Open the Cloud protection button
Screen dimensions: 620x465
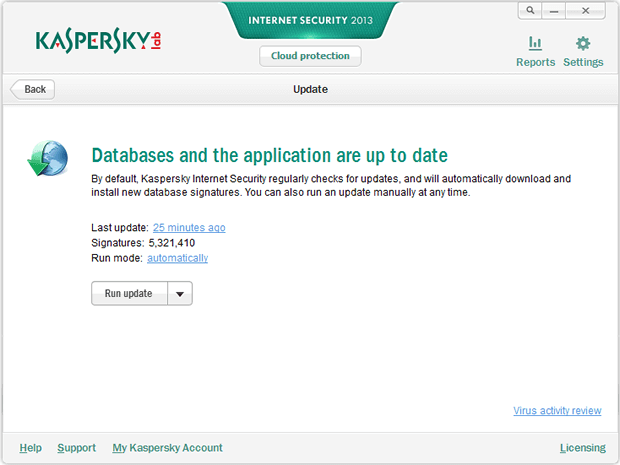pos(310,56)
